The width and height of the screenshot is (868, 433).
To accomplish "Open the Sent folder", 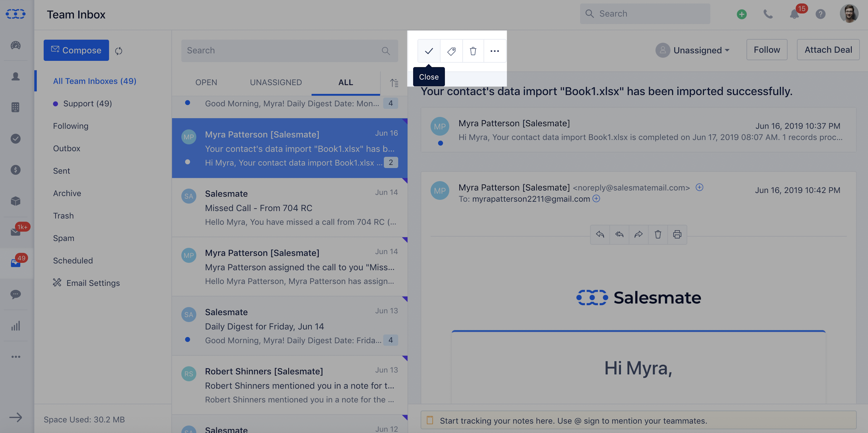I will 61,171.
